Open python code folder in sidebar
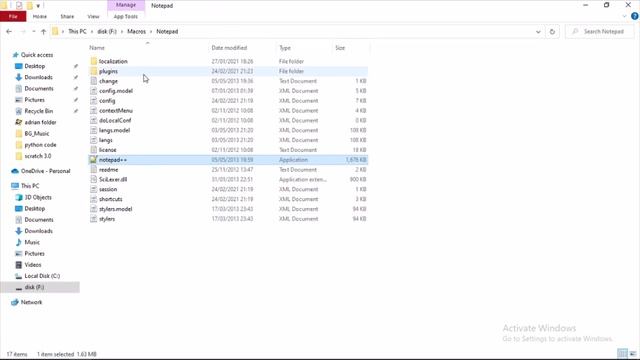Viewport: 640px width, 360px height. click(40, 145)
